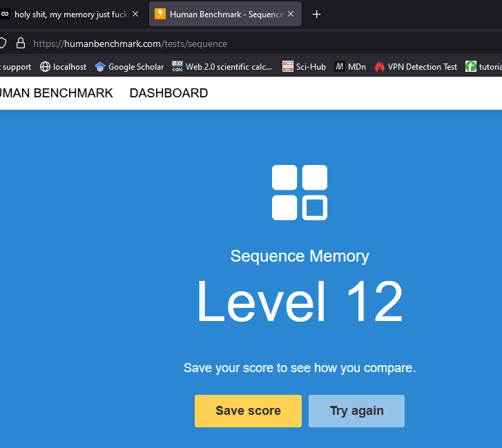Click the tracking protection shield icon
Screen dimensions: 502x448
coord(3,43)
